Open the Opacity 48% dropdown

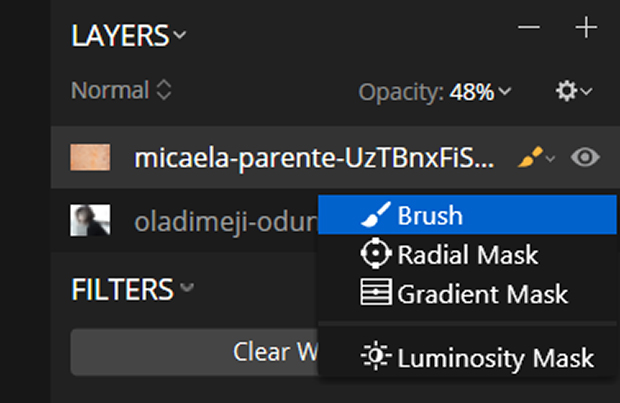480,92
